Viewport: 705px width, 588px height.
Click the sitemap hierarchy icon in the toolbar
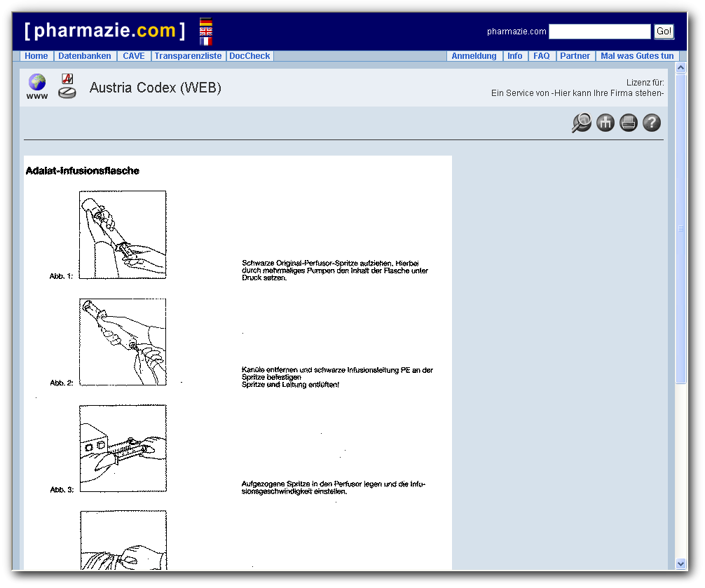click(x=605, y=123)
